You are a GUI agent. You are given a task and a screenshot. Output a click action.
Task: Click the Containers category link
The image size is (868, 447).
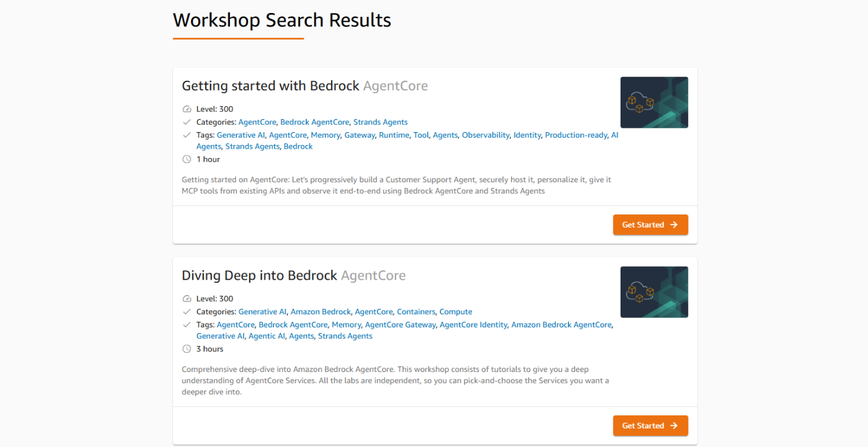pos(416,312)
